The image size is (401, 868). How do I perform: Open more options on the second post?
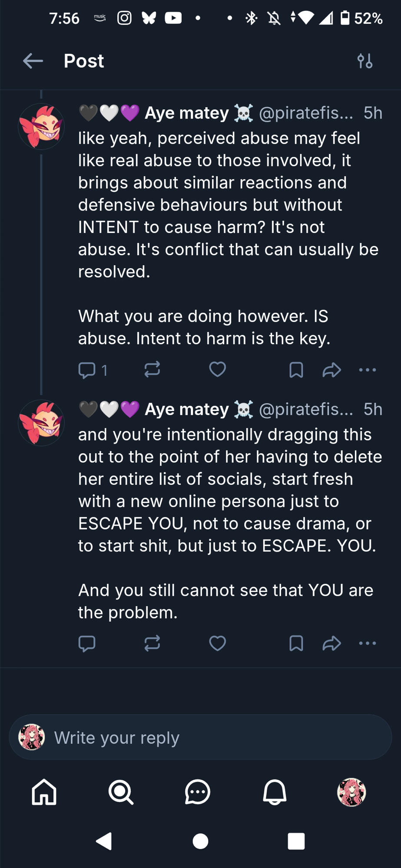(x=368, y=644)
